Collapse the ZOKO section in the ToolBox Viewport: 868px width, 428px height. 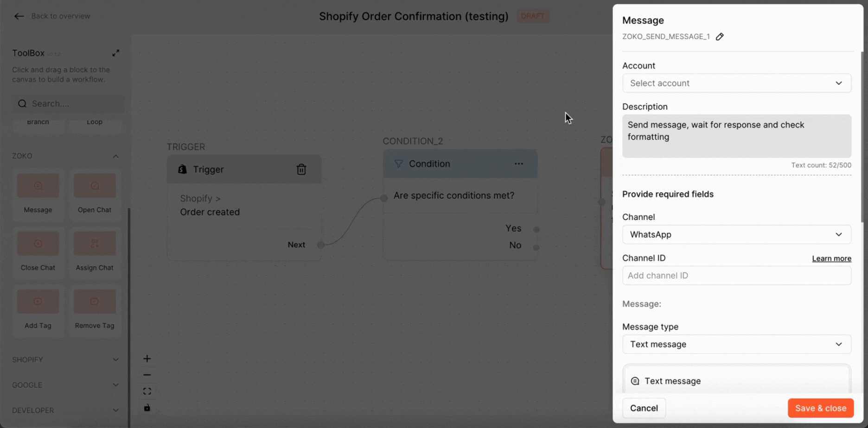(116, 156)
